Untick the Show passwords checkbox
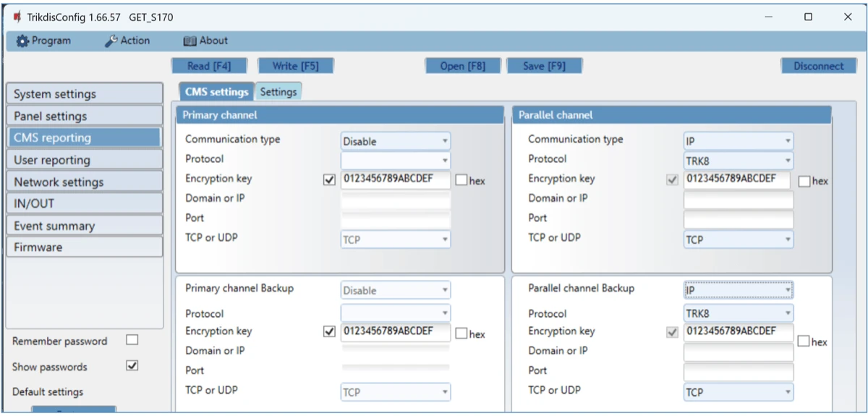Image resolution: width=868 pixels, height=416 pixels. [132, 366]
